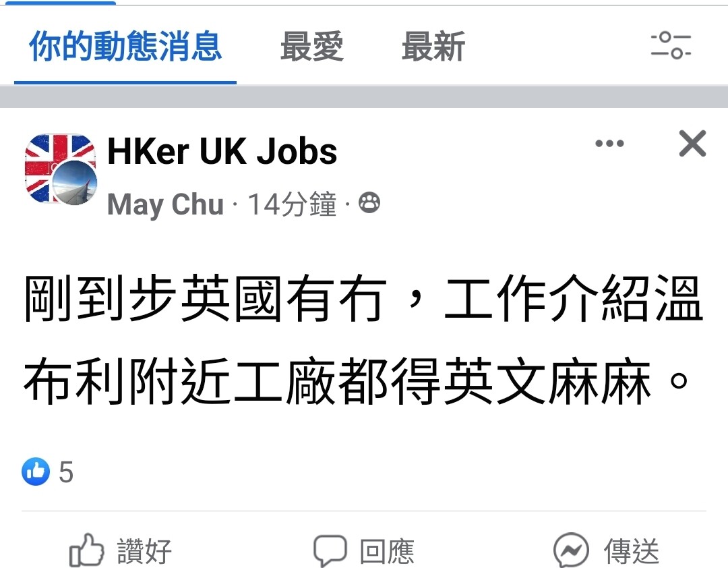The height and width of the screenshot is (568, 728).
Task: Click the 回應 comment button label
Action: [387, 551]
